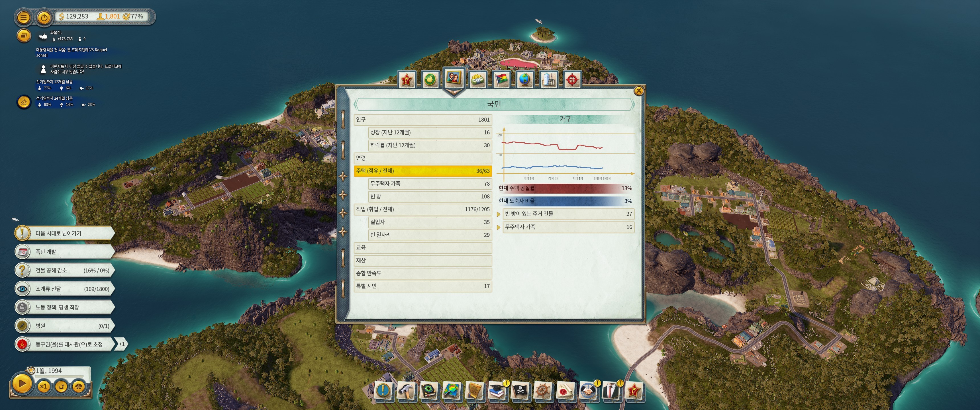Toggle the x1 game speed button
The image size is (980, 410).
[x=43, y=386]
